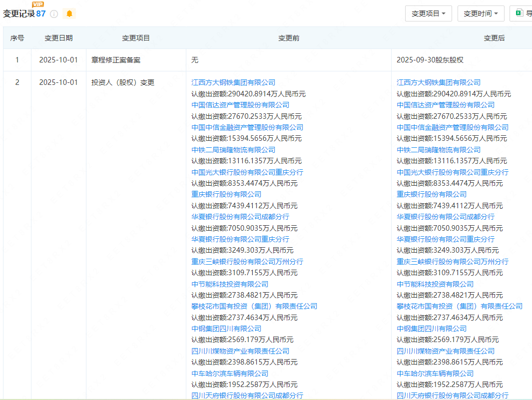Viewport: 532px width, 400px height.
Task: Click 认缴出资额:8353.4474万人民币元 in 变更前 column
Action: tap(244, 183)
